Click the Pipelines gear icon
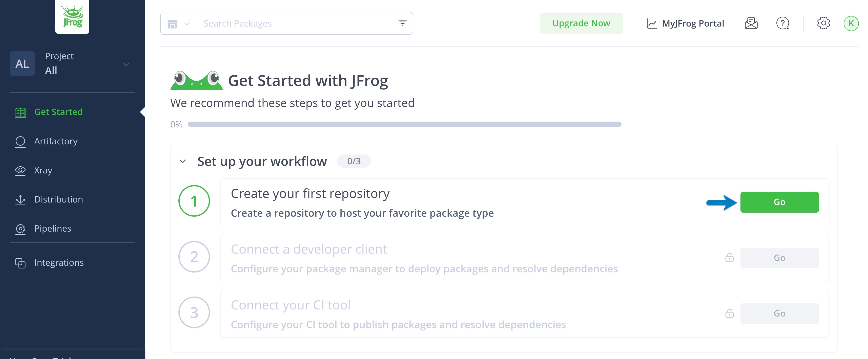868x359 pixels. point(20,229)
